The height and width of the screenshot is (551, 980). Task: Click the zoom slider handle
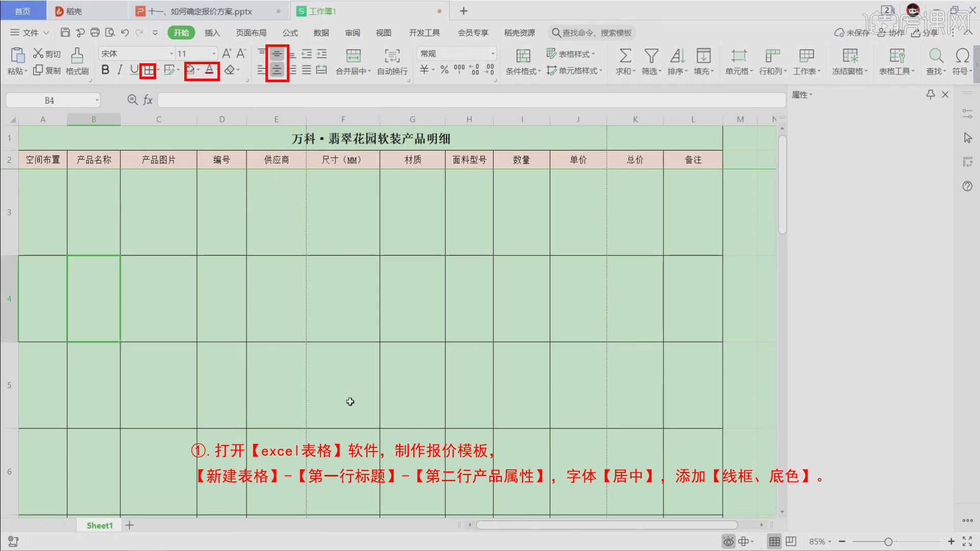(x=888, y=542)
